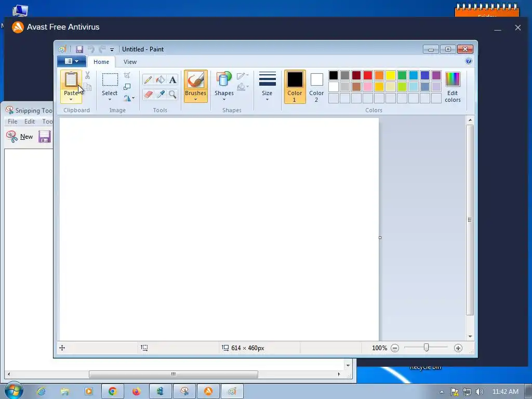Screen dimensions: 532x399
Task: Zoom out with the minus button
Action: (x=395, y=348)
